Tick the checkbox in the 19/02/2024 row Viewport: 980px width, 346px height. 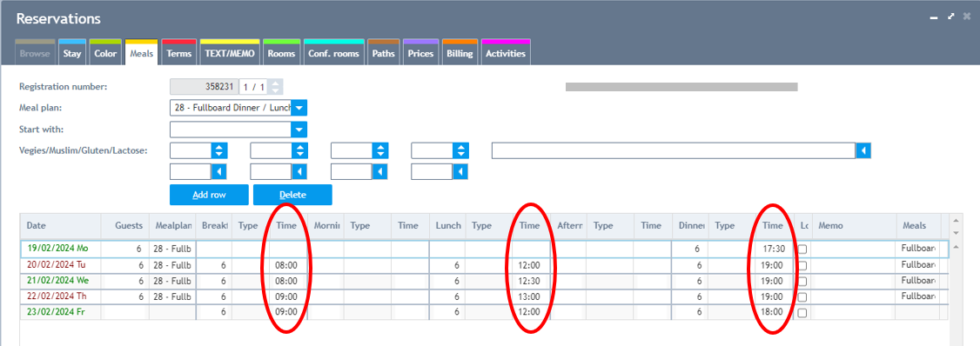(x=802, y=250)
